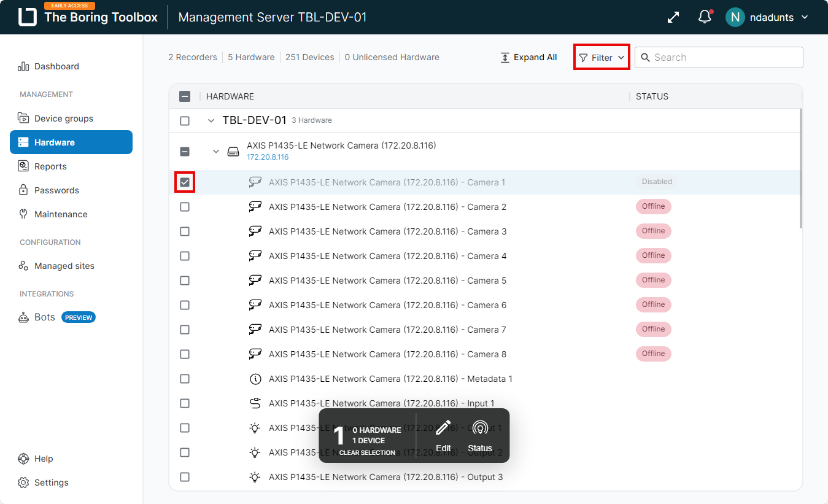The height and width of the screenshot is (504, 828).
Task: Click the Camera 1 camera icon
Action: coord(255,182)
